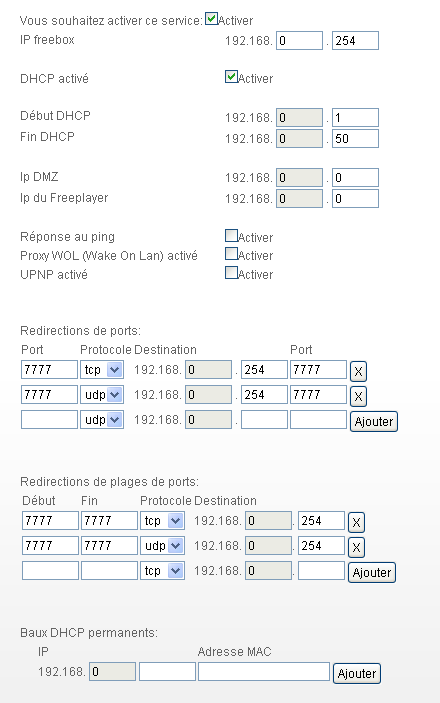Click the Fin DHCP last octet field
Image resolution: width=440 pixels, height=703 pixels.
[x=355, y=139]
